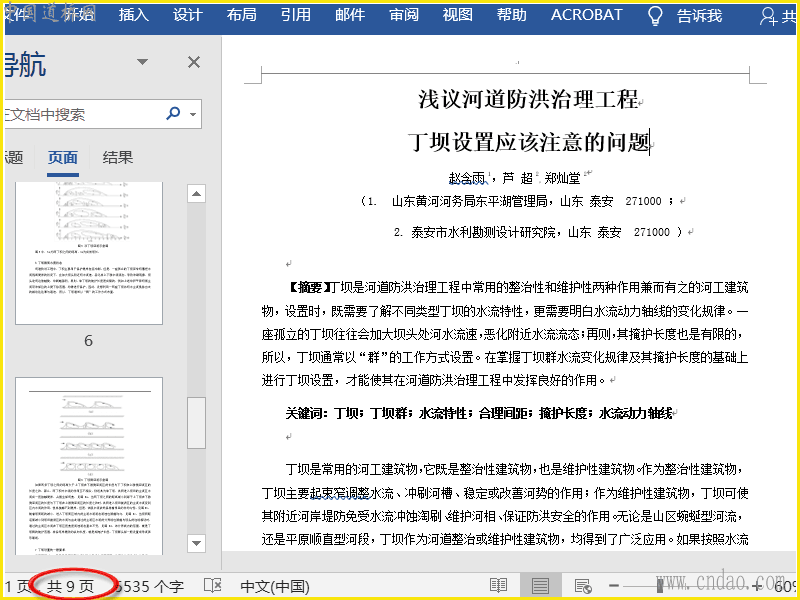Click the 共 9 页 page count
Screen dimensions: 800x600
(x=70, y=585)
